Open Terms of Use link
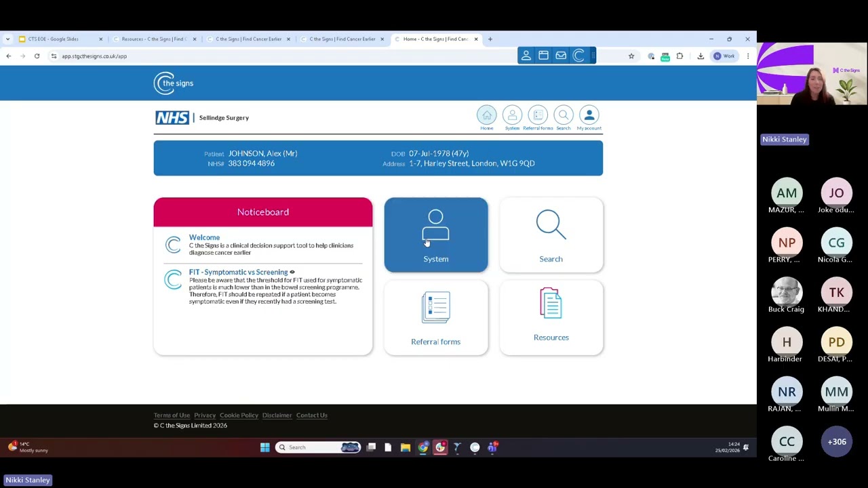Image resolution: width=868 pixels, height=488 pixels. tap(172, 415)
